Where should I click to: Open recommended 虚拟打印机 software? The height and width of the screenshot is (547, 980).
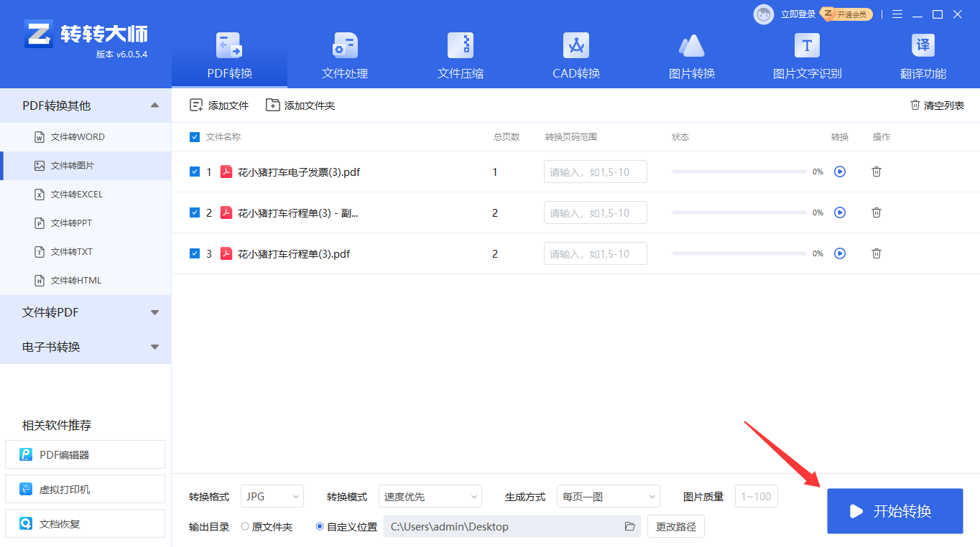click(x=85, y=490)
